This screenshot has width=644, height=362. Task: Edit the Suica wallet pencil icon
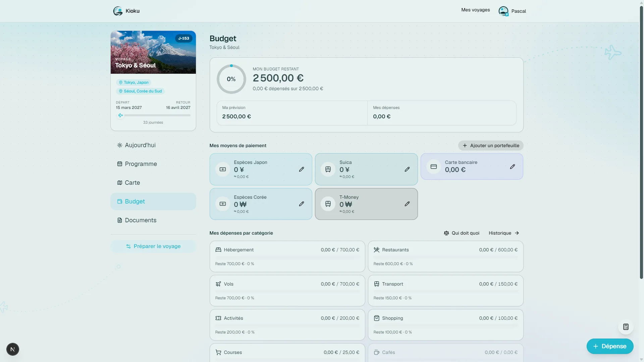[407, 169]
